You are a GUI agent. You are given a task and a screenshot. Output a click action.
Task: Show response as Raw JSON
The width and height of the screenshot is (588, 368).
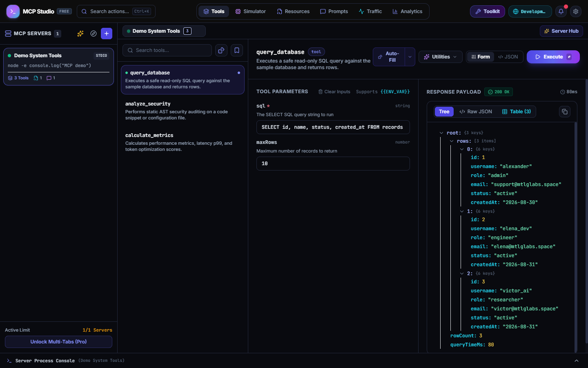tap(476, 112)
